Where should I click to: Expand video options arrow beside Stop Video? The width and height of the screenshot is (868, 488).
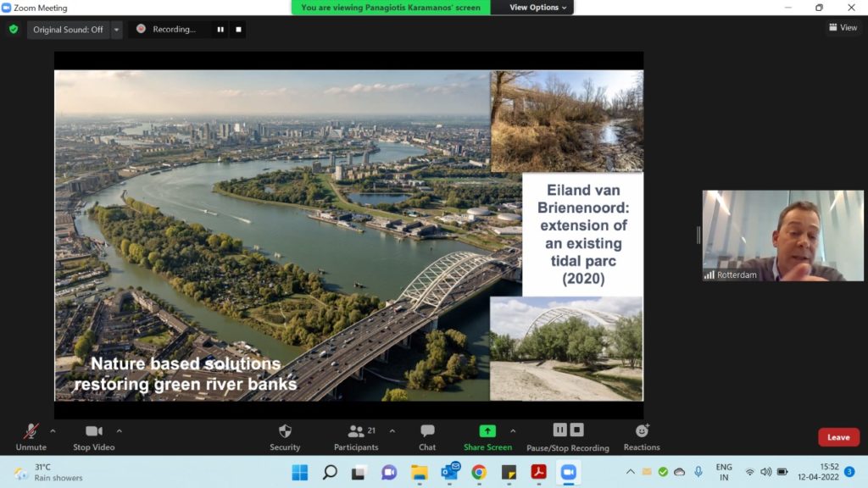(119, 430)
